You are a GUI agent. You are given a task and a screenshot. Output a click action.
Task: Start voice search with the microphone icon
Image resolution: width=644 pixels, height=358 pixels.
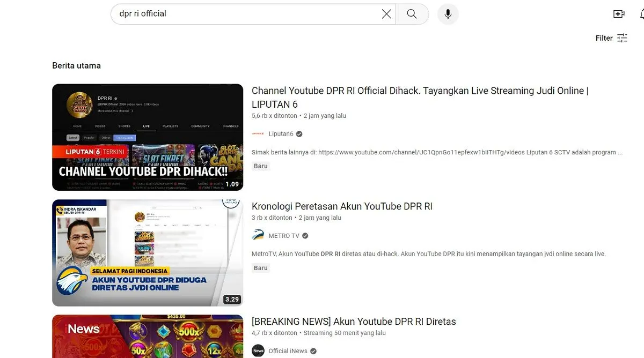[x=448, y=14]
